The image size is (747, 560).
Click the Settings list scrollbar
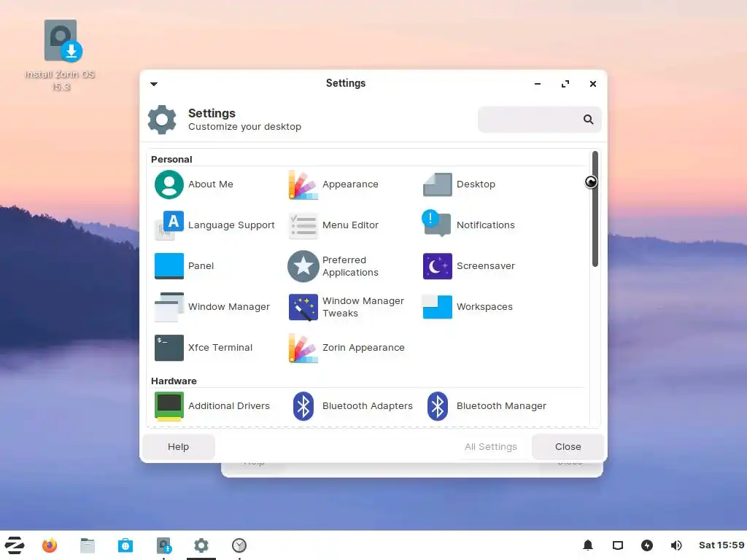595,209
